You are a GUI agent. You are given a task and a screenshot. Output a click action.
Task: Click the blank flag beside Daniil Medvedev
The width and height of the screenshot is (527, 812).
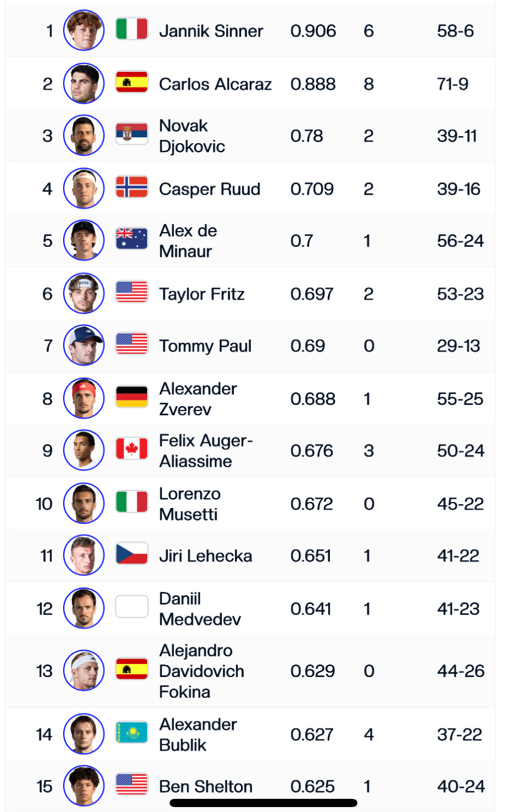click(x=132, y=607)
